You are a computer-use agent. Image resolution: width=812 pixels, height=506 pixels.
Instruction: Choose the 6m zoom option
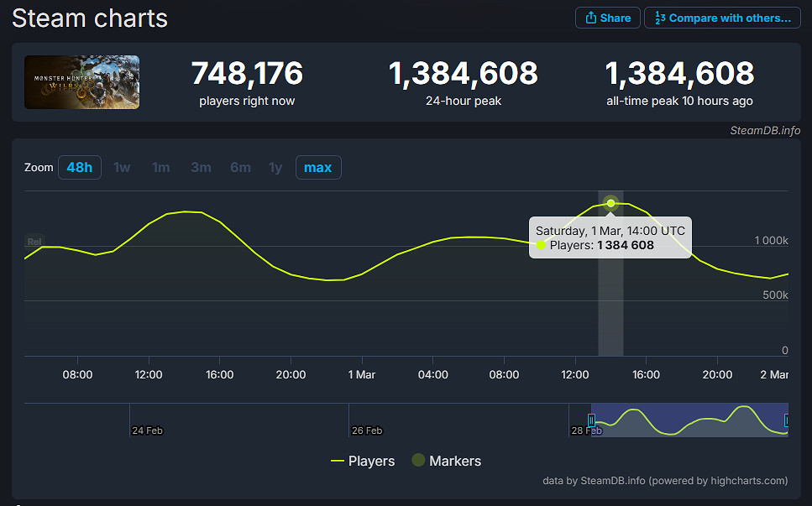coord(240,167)
